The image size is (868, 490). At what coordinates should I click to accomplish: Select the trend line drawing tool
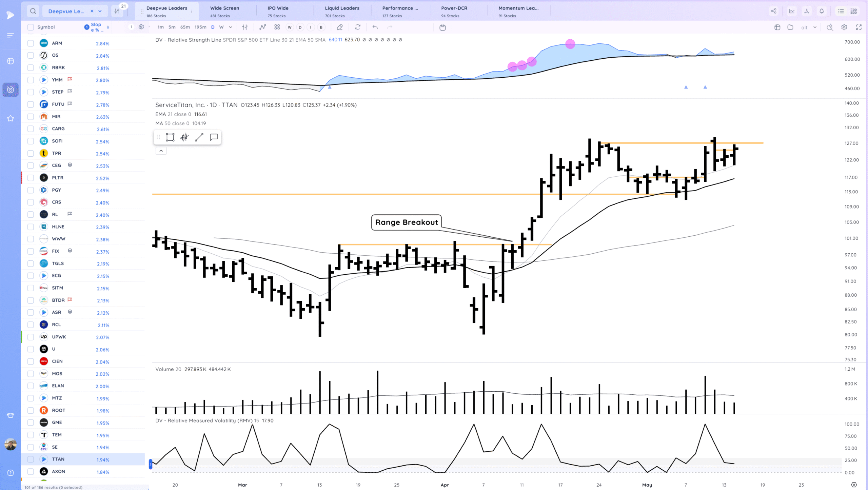coord(199,137)
